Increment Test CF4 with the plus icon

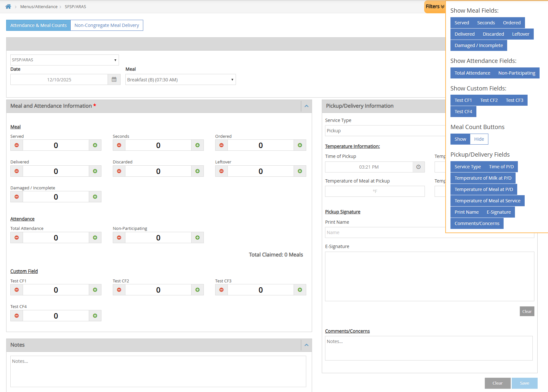coord(95,315)
